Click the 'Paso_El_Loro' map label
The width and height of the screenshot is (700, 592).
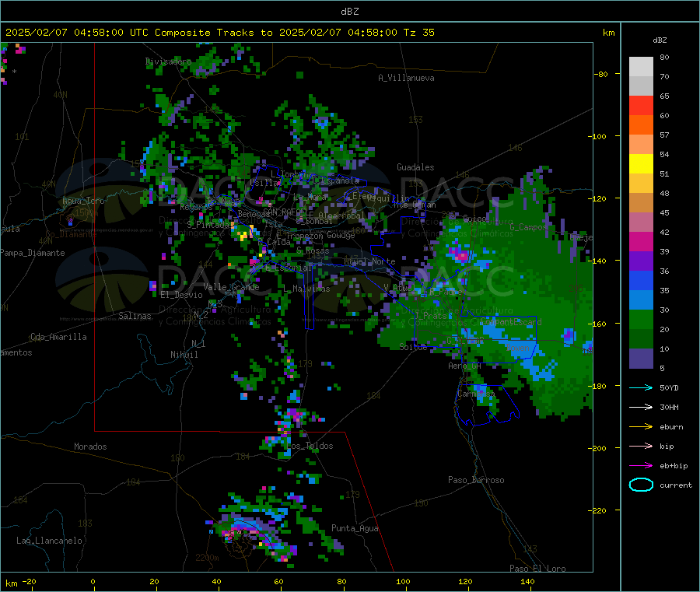point(537,569)
